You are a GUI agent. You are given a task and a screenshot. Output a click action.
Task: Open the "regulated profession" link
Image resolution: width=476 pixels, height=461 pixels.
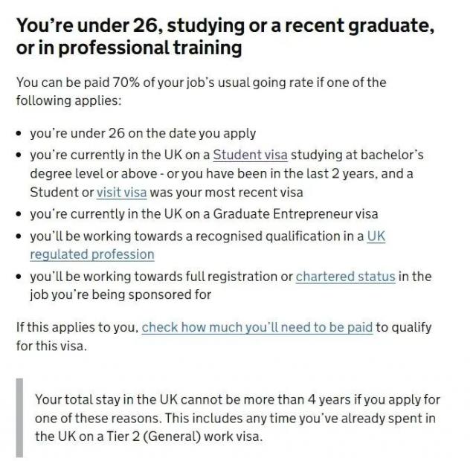click(92, 254)
